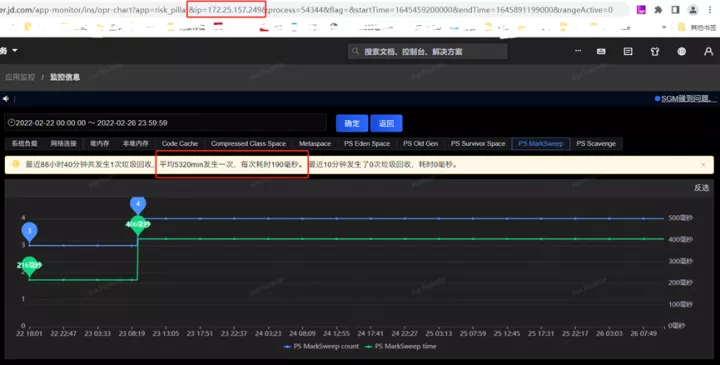Image resolution: width=720 pixels, height=365 pixels.
Task: Toggle PS MarkSweep time legend series
Action: [x=400, y=346]
